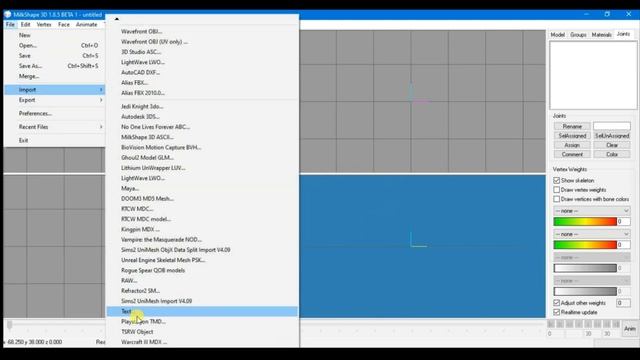Import DOOM3 MD5 Mesh...
The height and width of the screenshot is (360, 640).
202,199
